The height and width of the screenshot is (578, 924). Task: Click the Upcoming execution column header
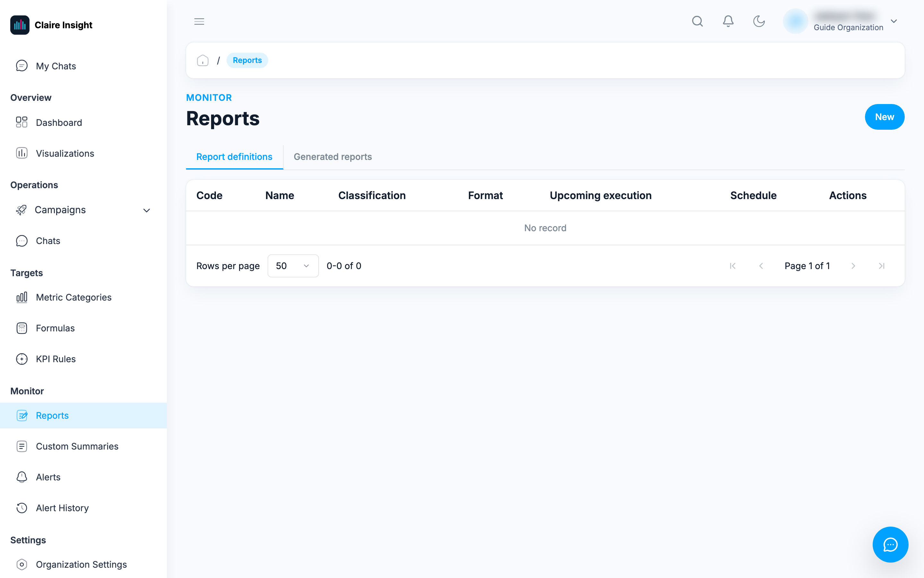pos(601,195)
